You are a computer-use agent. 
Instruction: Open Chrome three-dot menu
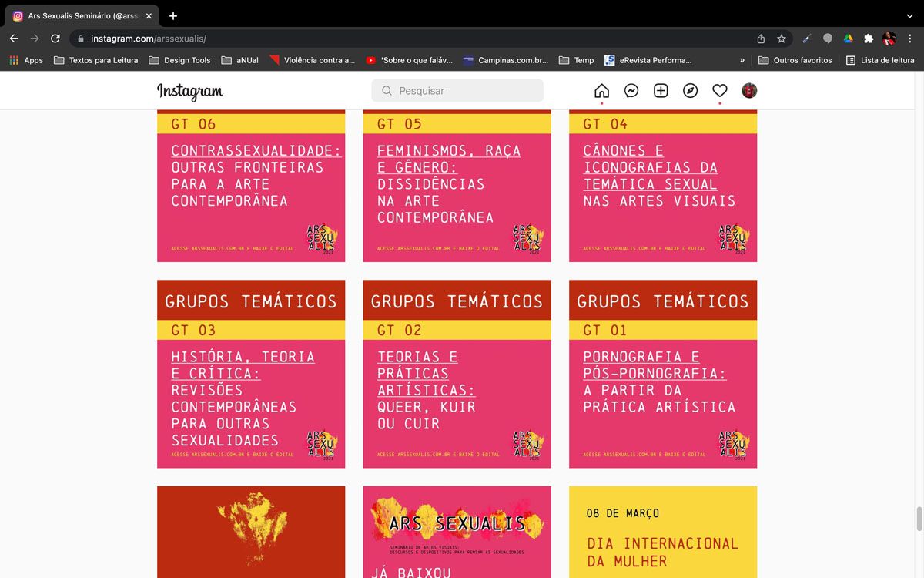(x=909, y=39)
